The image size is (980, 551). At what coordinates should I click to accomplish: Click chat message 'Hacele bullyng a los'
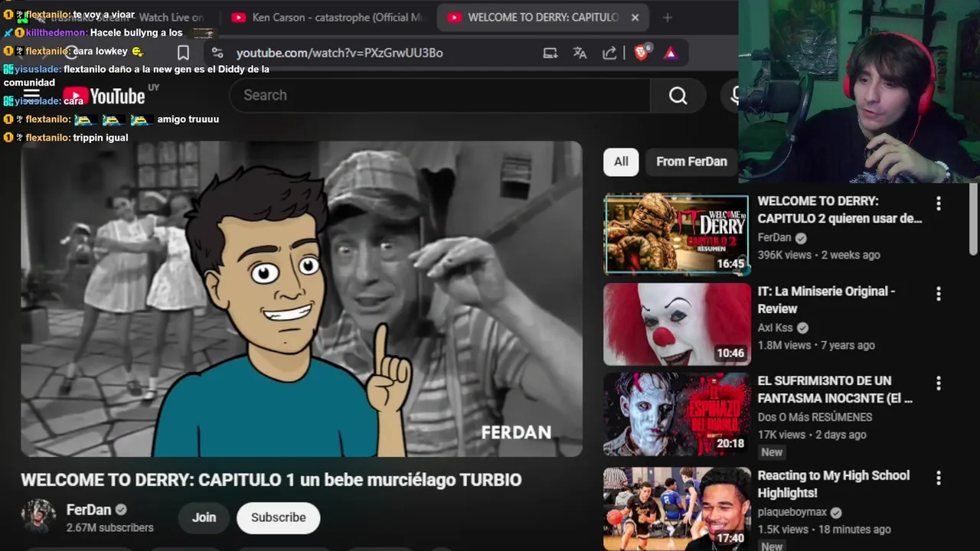click(x=136, y=33)
